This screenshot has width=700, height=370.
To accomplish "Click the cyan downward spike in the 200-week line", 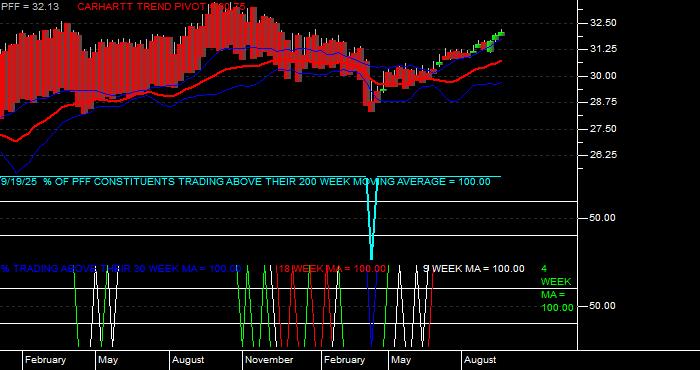I will pos(371,219).
